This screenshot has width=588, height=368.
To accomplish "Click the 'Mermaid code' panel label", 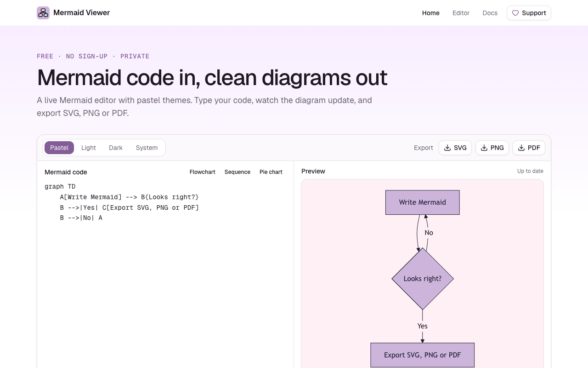I will 66,172.
